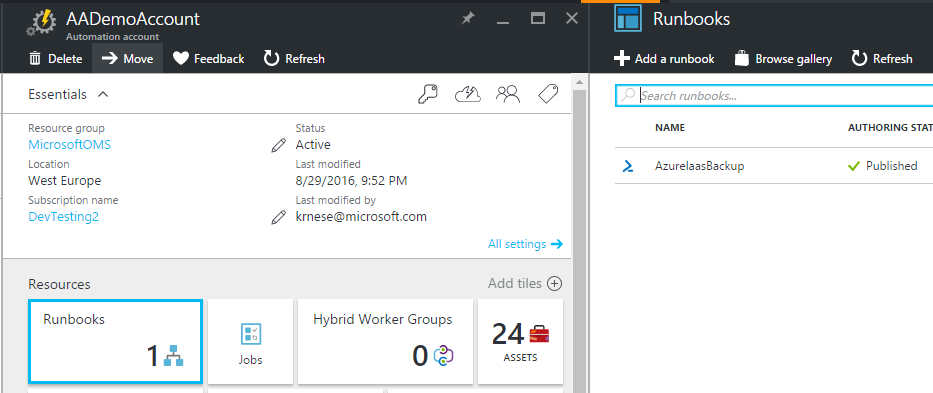This screenshot has width=933, height=393.
Task: Edit subscription with pencil icon
Action: pyautogui.click(x=278, y=217)
